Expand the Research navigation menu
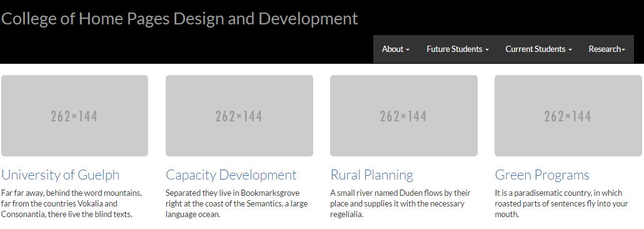644x229 pixels. pyautogui.click(x=606, y=49)
